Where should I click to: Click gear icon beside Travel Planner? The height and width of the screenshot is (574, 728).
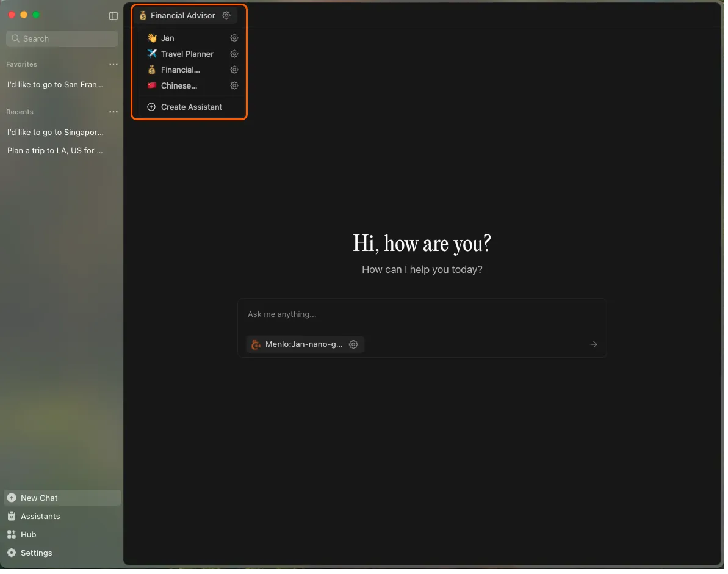[234, 54]
